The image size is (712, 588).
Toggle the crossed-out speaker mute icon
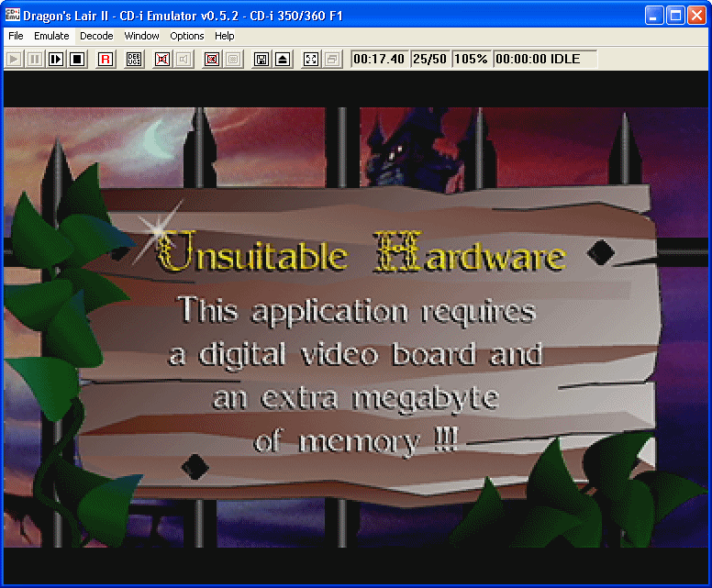pos(162,59)
